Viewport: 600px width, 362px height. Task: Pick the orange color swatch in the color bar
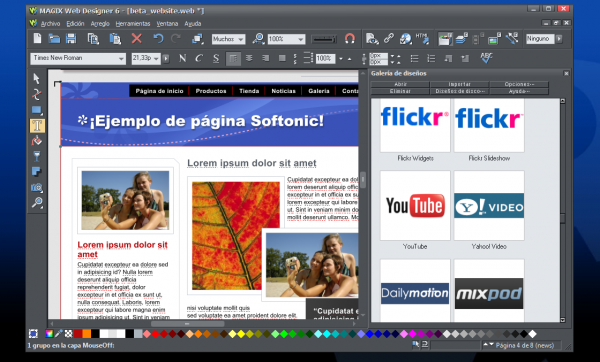[x=87, y=334]
